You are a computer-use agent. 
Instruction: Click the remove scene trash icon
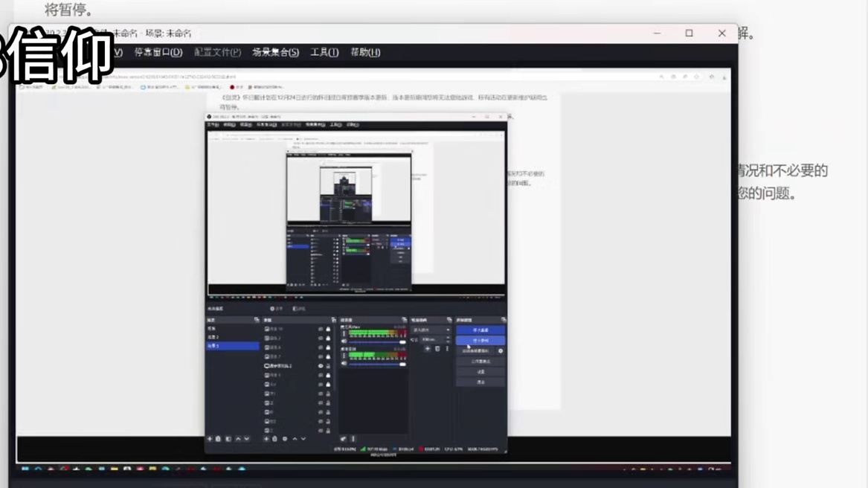pos(219,439)
